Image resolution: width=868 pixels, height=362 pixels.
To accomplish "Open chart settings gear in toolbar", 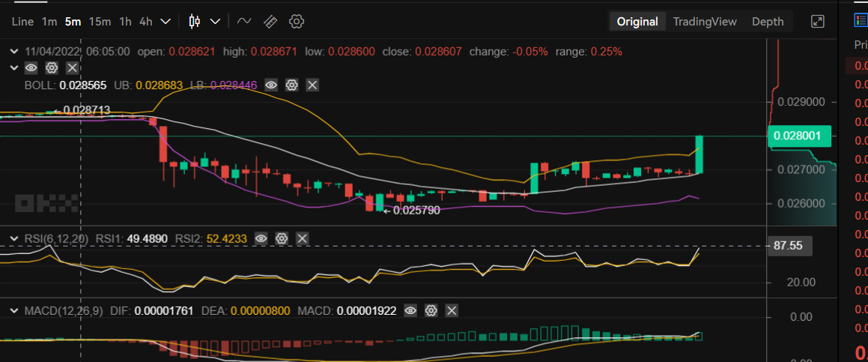I will 297,22.
